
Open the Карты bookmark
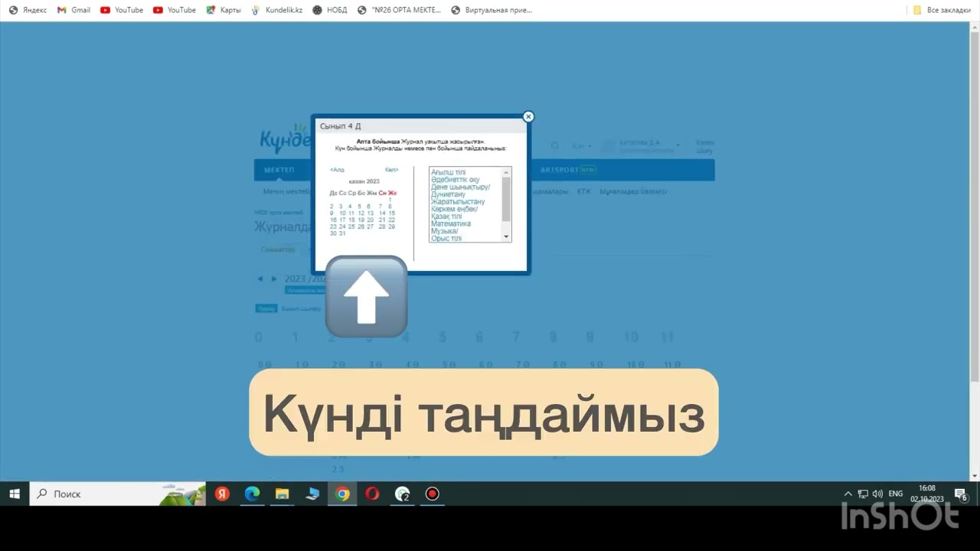(224, 10)
